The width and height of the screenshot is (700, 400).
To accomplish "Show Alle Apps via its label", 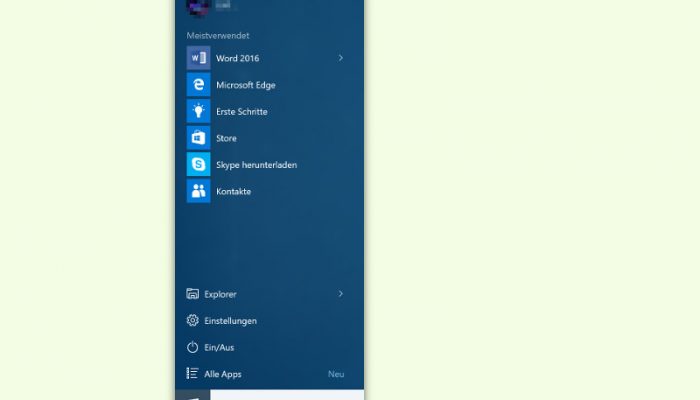I will click(223, 375).
